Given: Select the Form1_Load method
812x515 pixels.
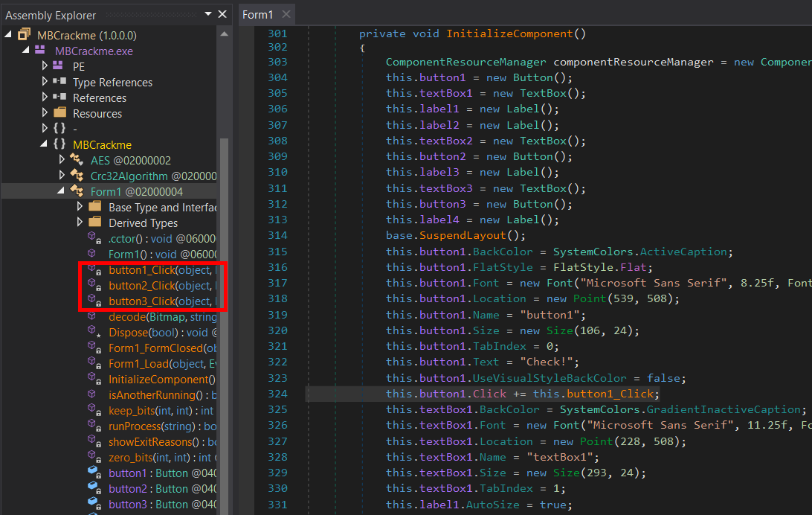Looking at the screenshot, I should point(163,364).
